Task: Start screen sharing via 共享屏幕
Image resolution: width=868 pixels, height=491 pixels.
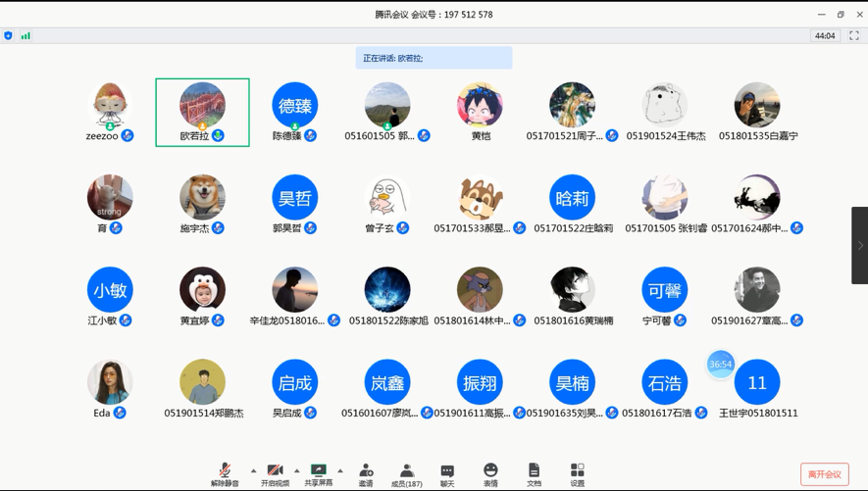Action: [318, 474]
